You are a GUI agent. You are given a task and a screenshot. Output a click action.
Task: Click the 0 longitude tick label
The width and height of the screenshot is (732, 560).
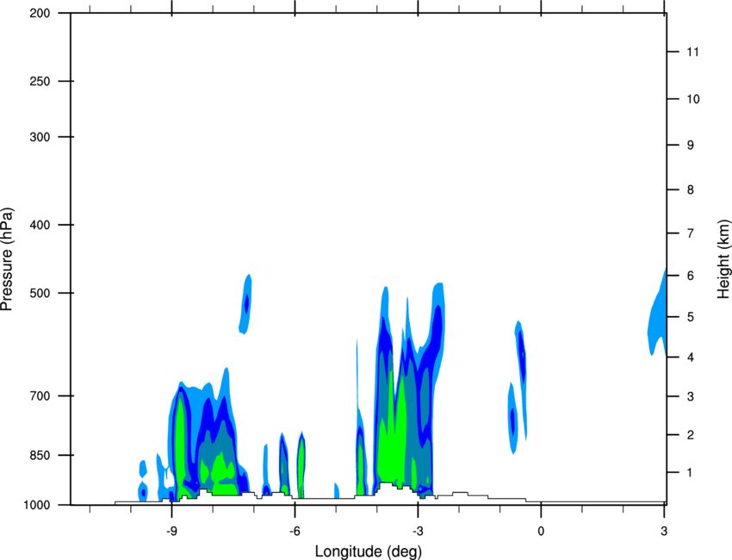(541, 532)
